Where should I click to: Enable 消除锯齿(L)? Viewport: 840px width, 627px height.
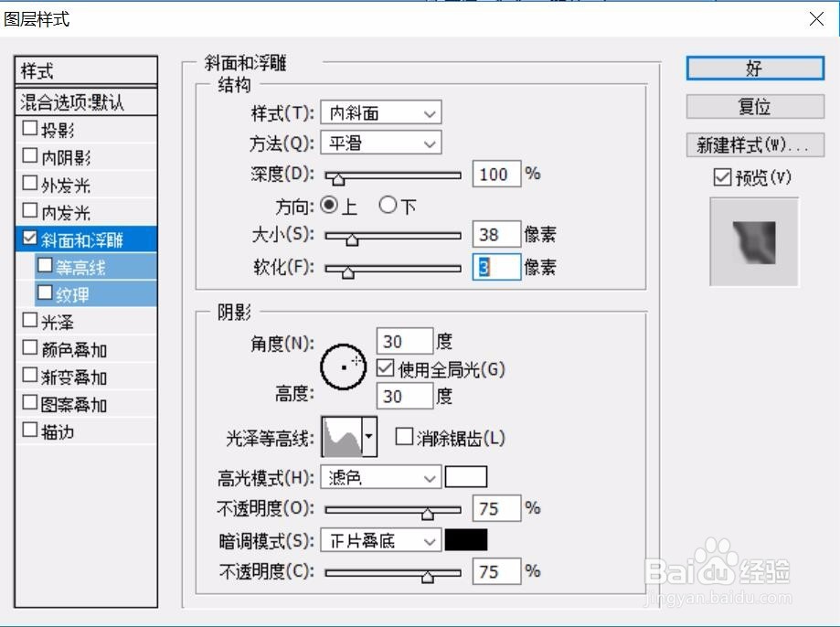click(x=402, y=437)
